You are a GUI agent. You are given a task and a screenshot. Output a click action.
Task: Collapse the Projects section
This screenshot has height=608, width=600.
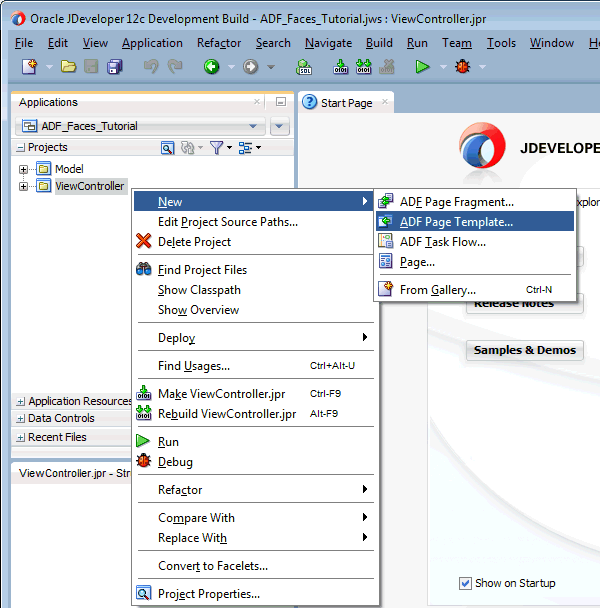(x=21, y=148)
